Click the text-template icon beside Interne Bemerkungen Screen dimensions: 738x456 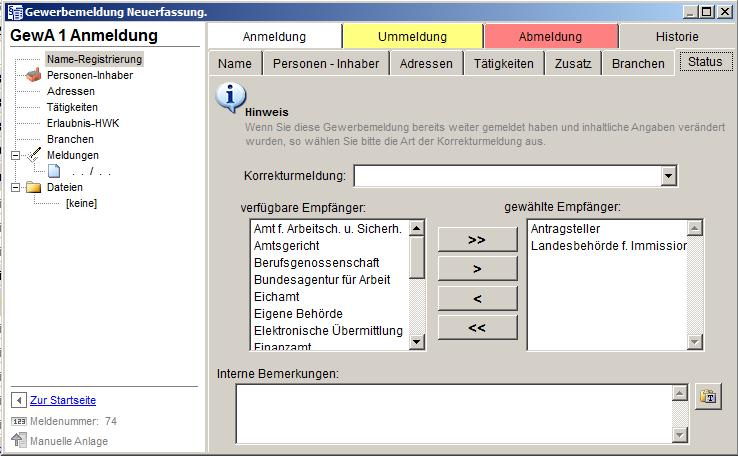707,396
